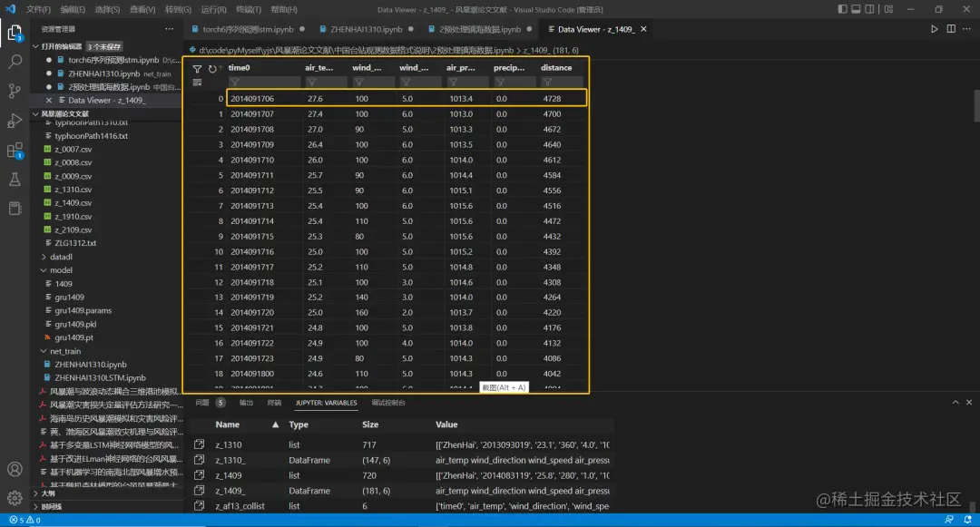The height and width of the screenshot is (527, 980).
Task: Switch to the 调试控制台 panel tab
Action: point(388,403)
